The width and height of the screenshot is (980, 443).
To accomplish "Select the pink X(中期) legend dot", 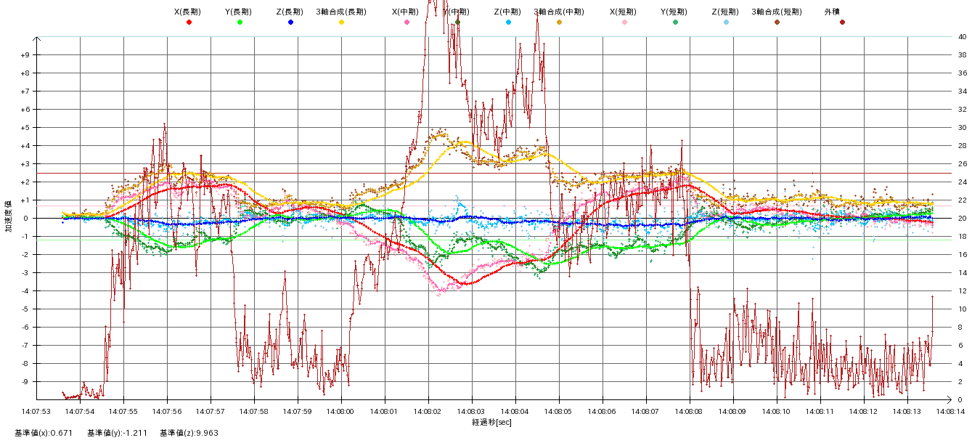I will (x=407, y=23).
